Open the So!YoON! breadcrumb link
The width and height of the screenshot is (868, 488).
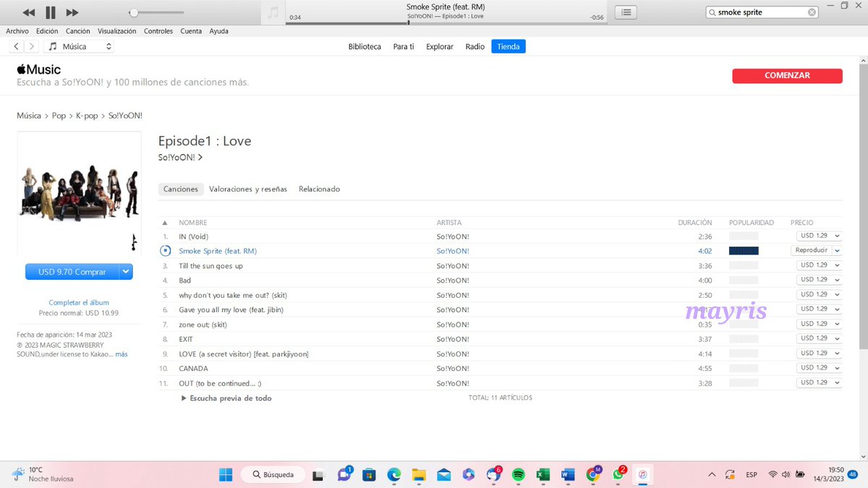pos(125,116)
